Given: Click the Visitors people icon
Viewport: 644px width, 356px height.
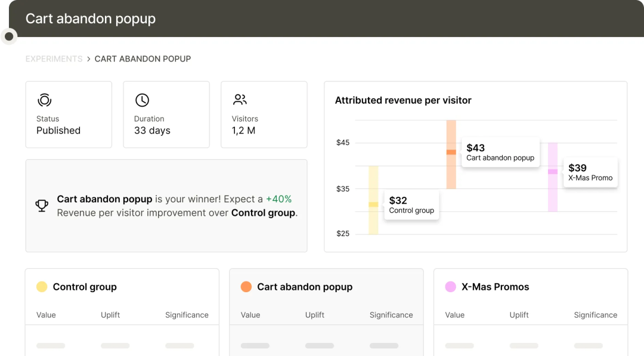Looking at the screenshot, I should pyautogui.click(x=240, y=100).
